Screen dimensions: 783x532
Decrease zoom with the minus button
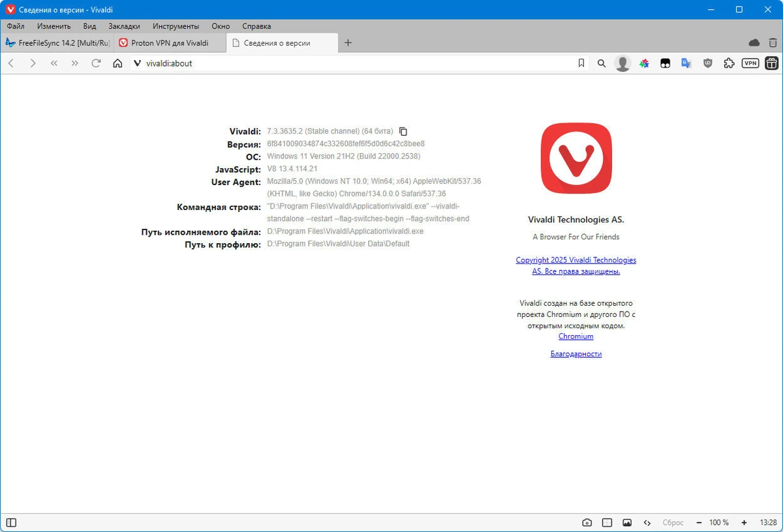(699, 522)
